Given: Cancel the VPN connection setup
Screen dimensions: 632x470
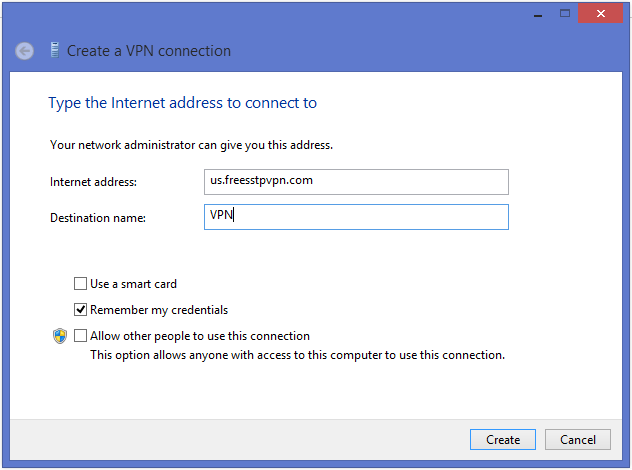Looking at the screenshot, I should click(578, 440).
